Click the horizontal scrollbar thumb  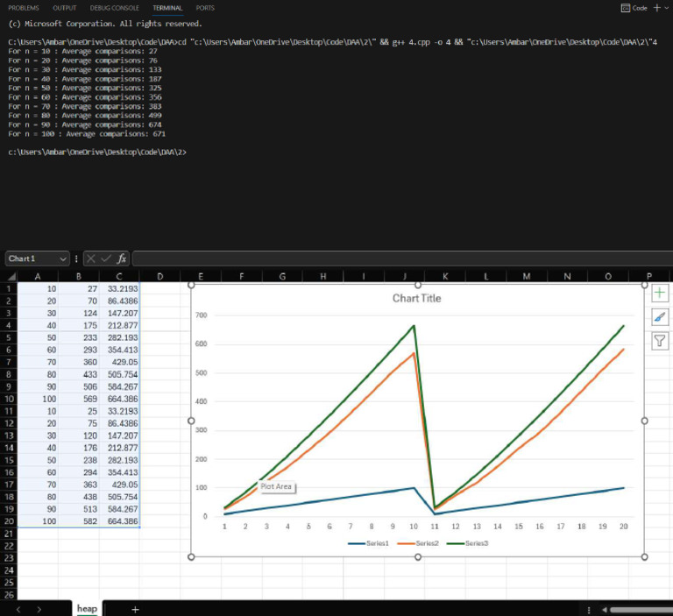(x=641, y=610)
